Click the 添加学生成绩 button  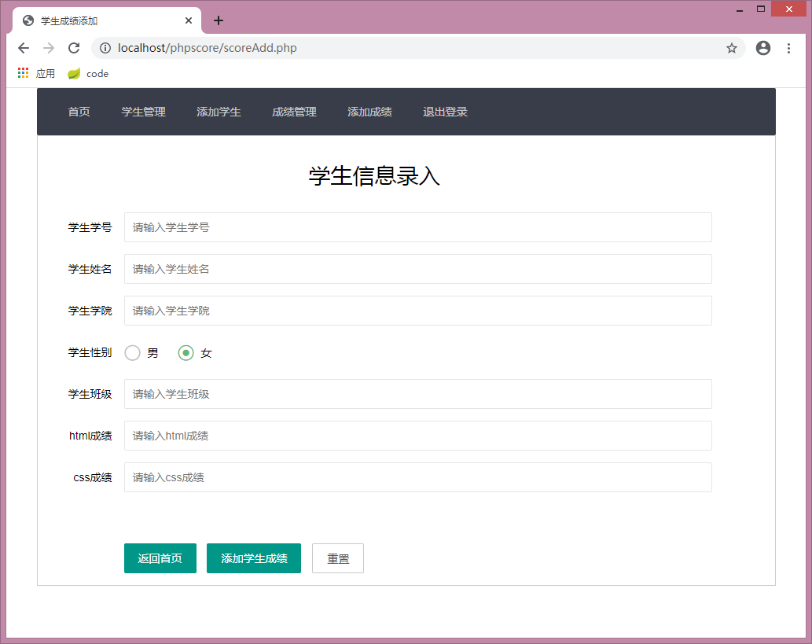click(x=253, y=558)
